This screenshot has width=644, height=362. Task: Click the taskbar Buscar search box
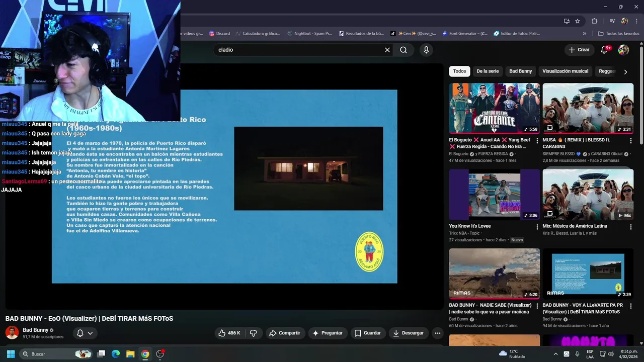(x=56, y=354)
